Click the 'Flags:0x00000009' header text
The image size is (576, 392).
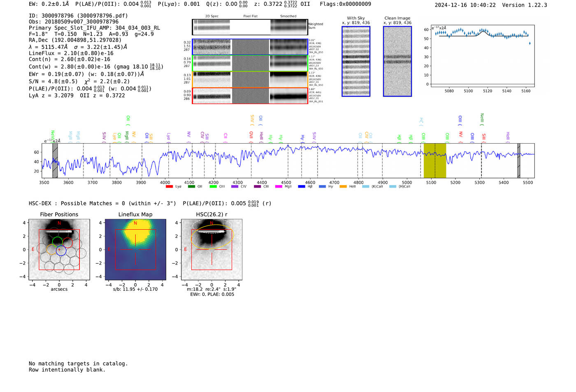point(346,4)
